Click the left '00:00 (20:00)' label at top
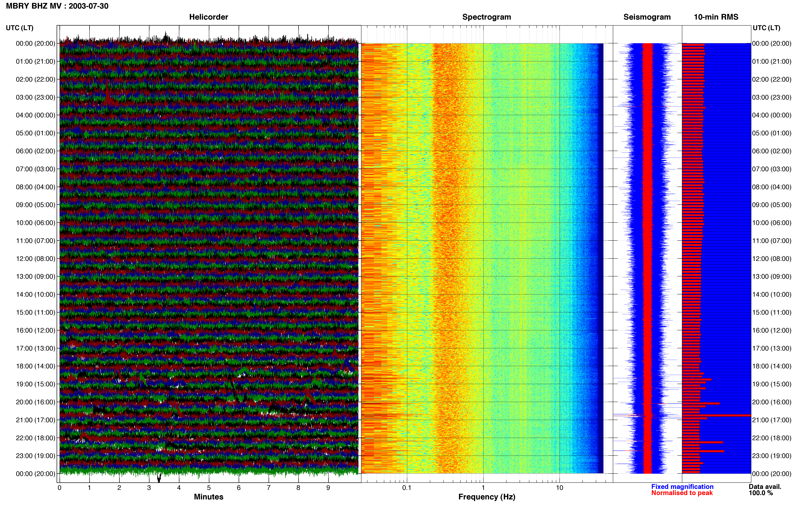 [36, 44]
